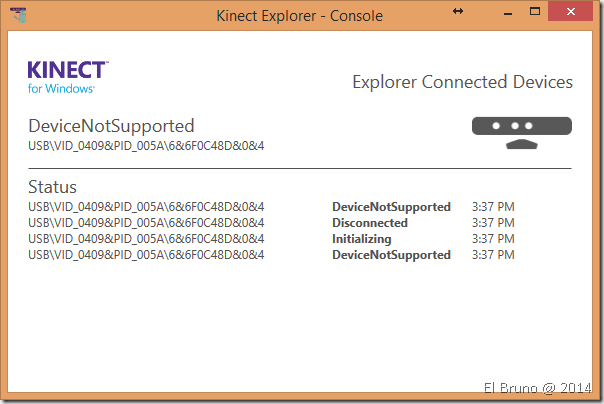Screen dimensions: 604x404
Task: Click the 3:37 PM time beside Disconnected
Action: pos(493,223)
